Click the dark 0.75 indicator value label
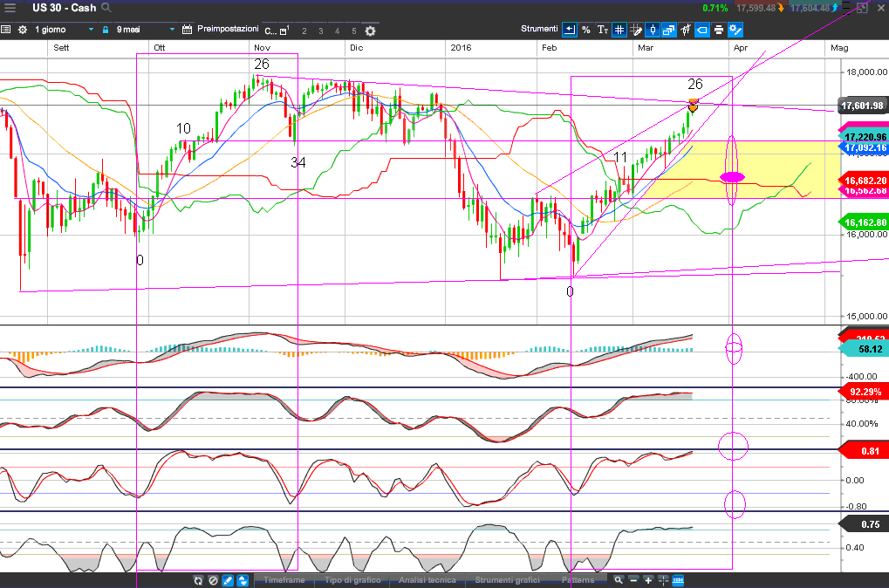The width and height of the screenshot is (889, 588). pyautogui.click(x=864, y=524)
